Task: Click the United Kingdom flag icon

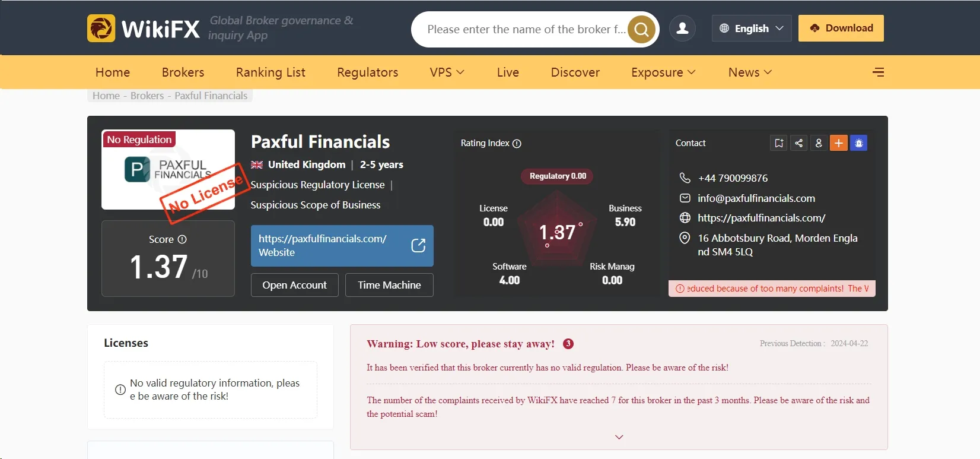Action: click(257, 165)
